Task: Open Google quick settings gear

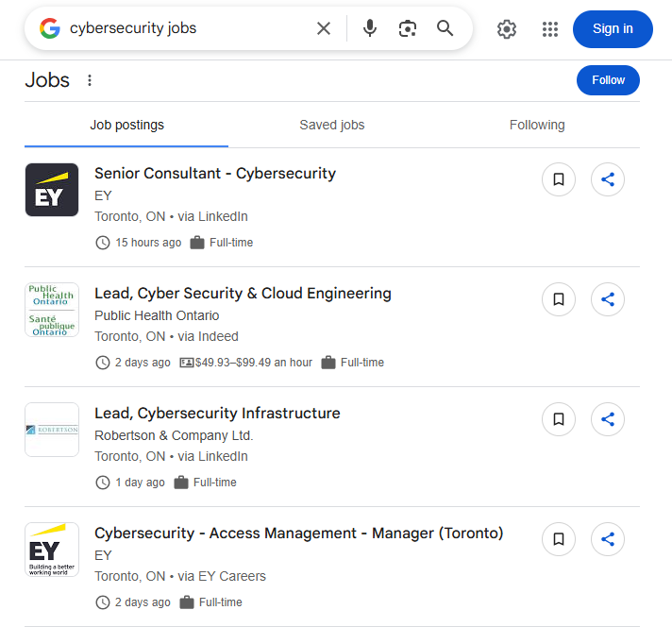Action: point(507,29)
